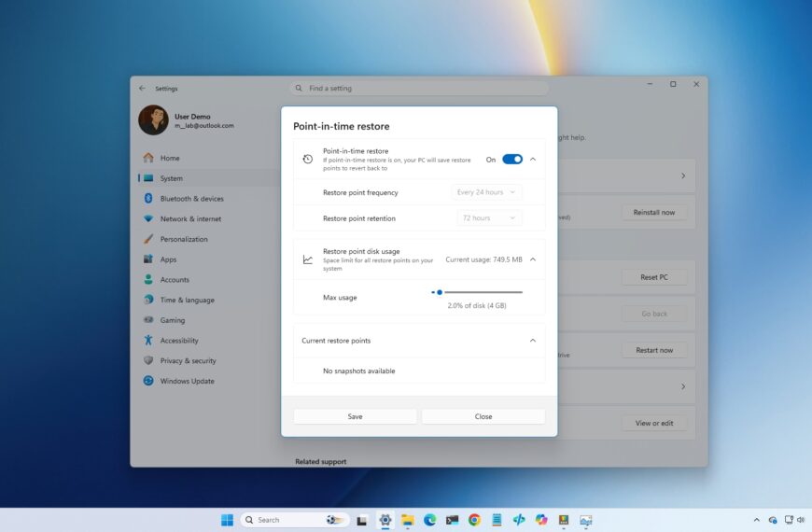Open the Photos taskbar icon
The image size is (812, 532).
tap(586, 520)
